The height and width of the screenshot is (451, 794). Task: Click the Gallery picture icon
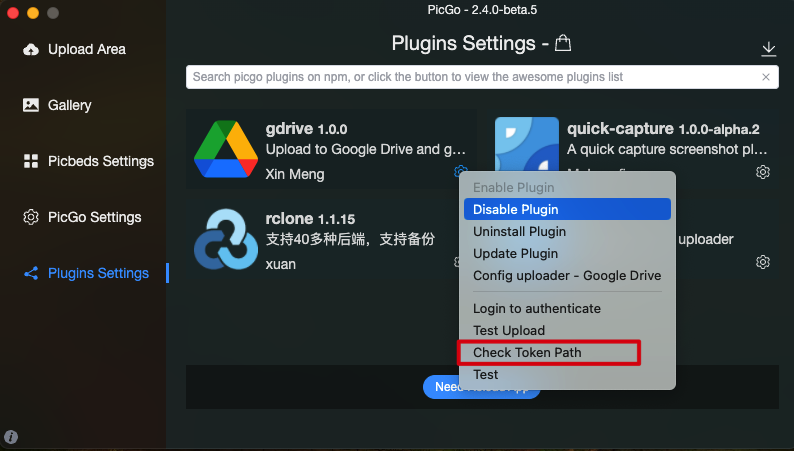[x=31, y=105]
